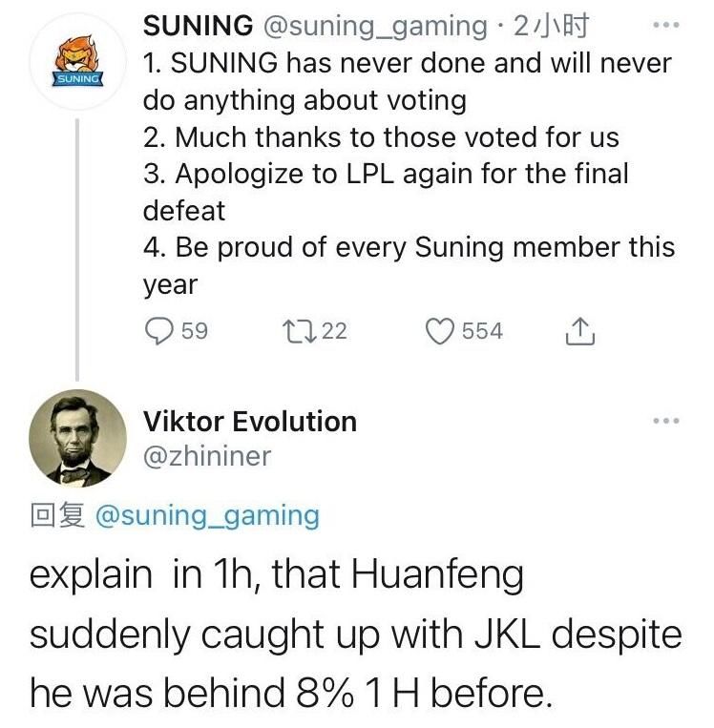Open reply comments on SUNING's tweet
The height and width of the screenshot is (728, 714).
pyautogui.click(x=159, y=331)
